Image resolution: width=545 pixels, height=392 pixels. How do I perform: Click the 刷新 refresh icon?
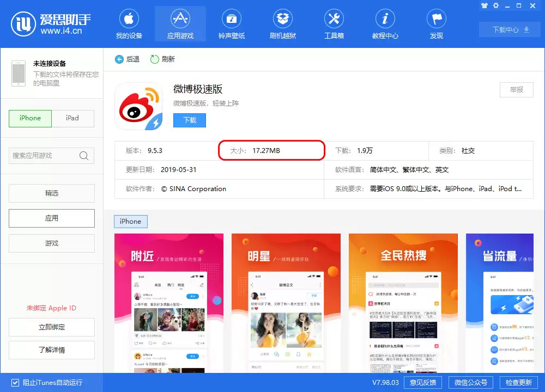coord(154,59)
